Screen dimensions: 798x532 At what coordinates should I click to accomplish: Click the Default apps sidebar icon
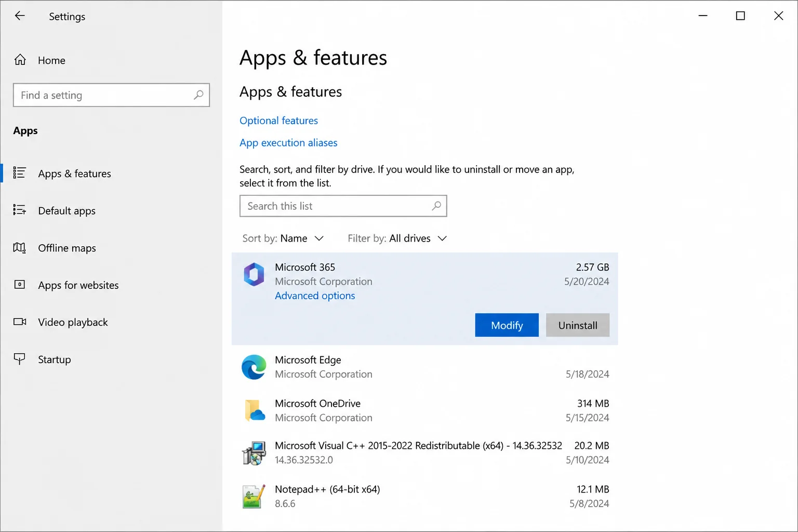pos(19,210)
